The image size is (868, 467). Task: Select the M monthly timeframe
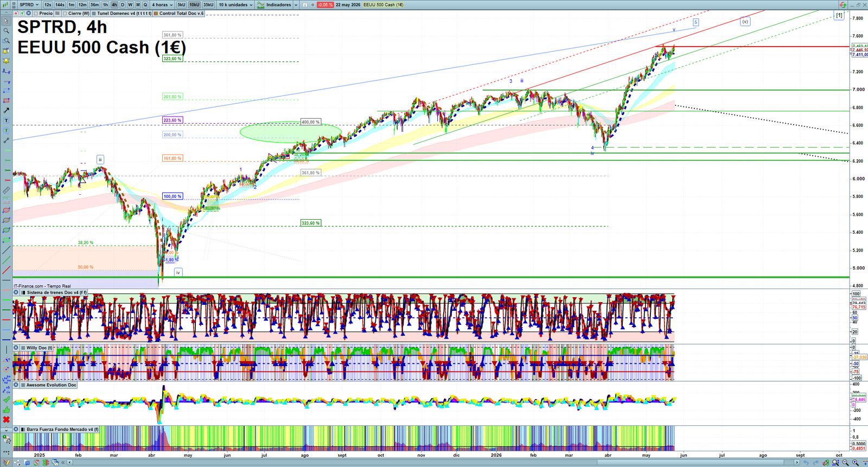coord(138,5)
